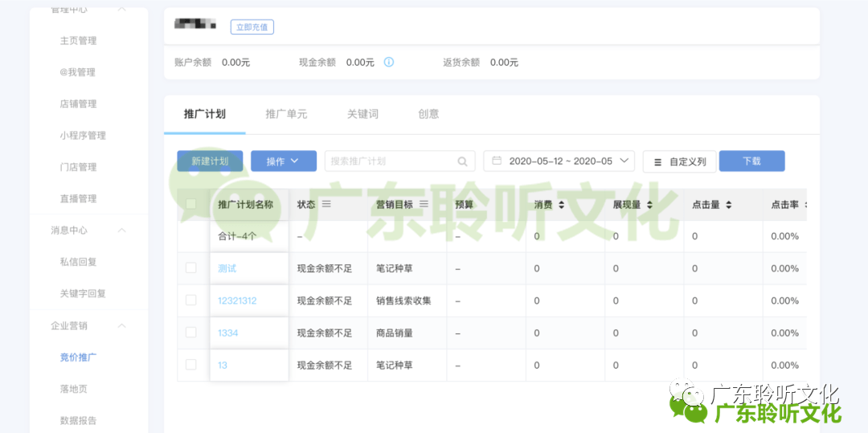Click the 新建计划 button
Viewport: 868px width, 433px height.
(210, 161)
